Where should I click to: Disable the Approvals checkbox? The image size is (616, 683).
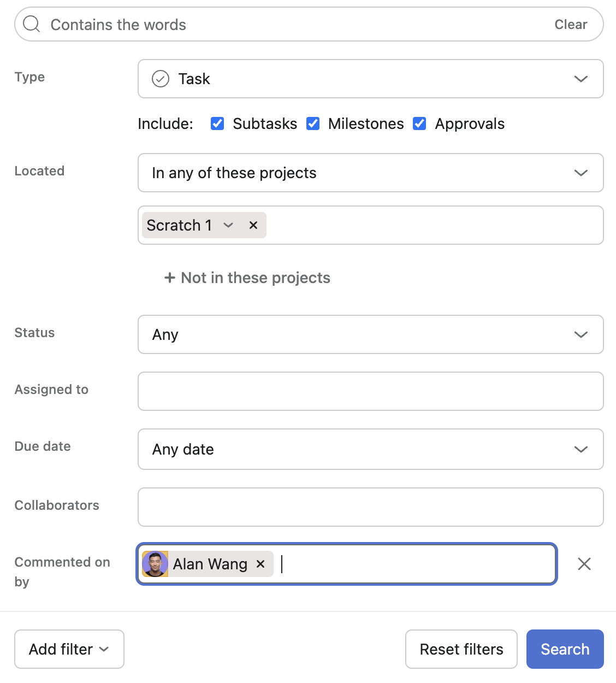click(419, 123)
